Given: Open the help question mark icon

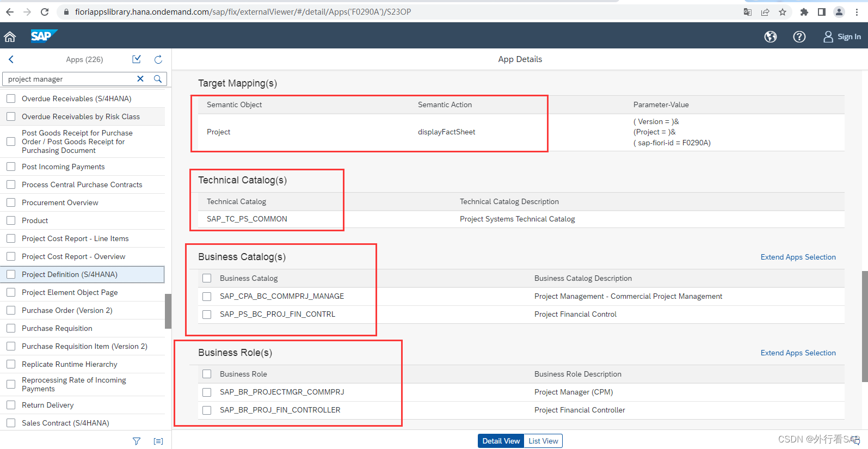Looking at the screenshot, I should (x=799, y=36).
